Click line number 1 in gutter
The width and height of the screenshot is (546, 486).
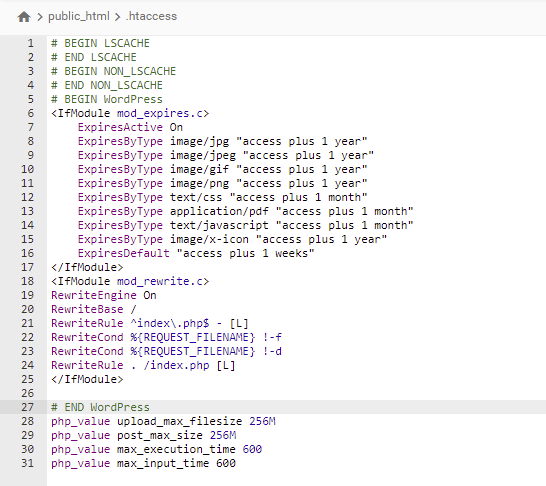31,43
